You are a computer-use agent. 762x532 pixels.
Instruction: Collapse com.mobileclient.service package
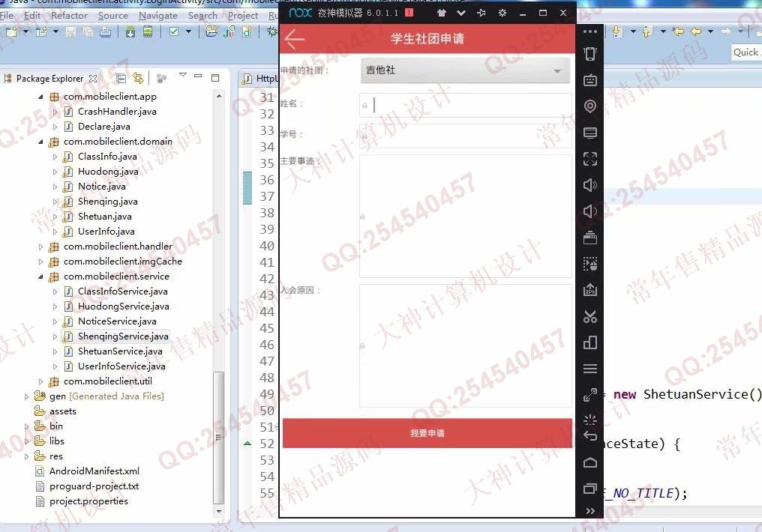40,276
